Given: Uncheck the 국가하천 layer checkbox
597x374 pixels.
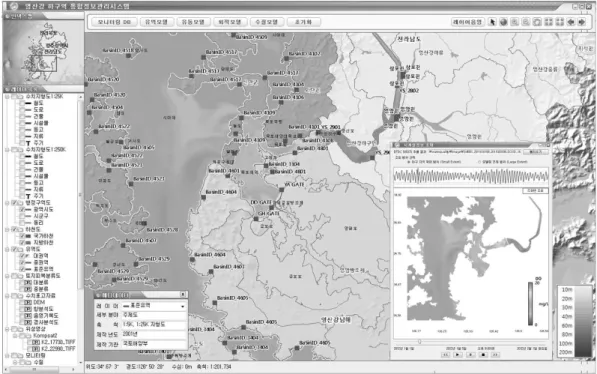Looking at the screenshot, I should (22, 236).
